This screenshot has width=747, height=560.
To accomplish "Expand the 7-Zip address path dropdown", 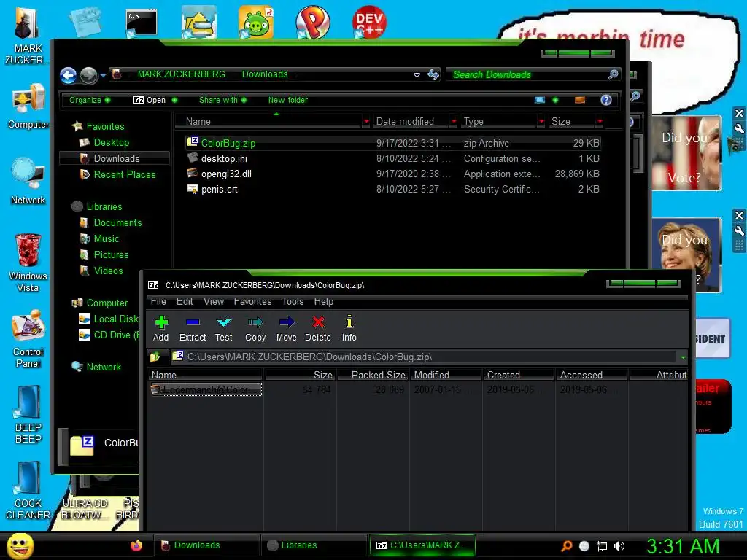I will pyautogui.click(x=683, y=357).
